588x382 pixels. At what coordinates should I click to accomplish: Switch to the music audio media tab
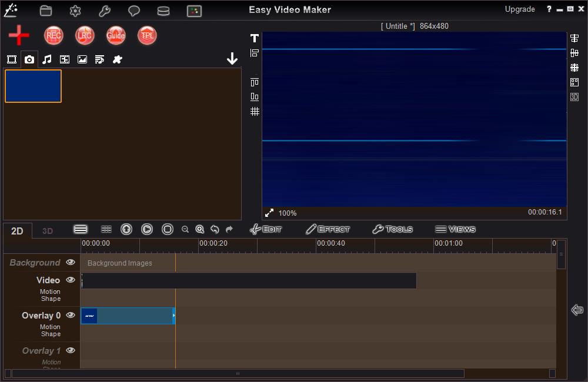point(47,59)
